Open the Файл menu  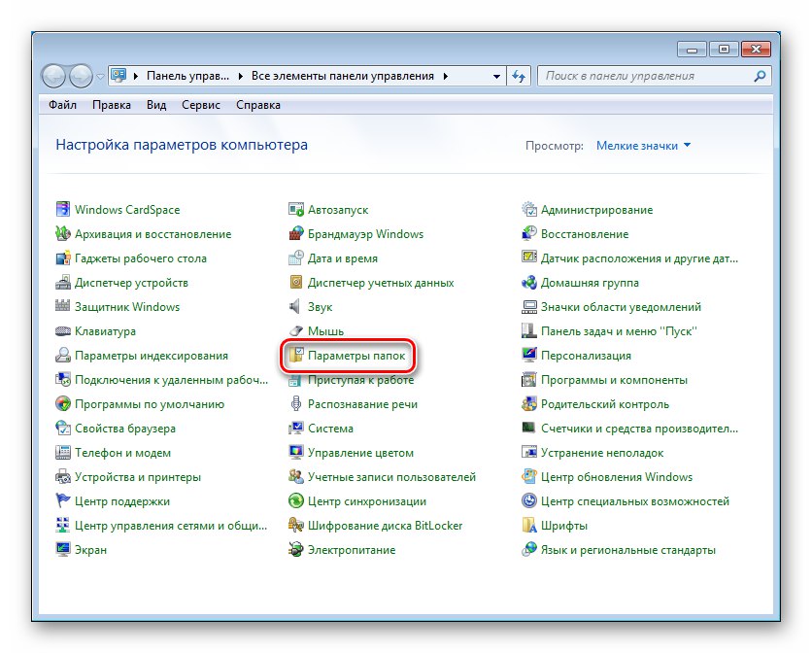(62, 105)
